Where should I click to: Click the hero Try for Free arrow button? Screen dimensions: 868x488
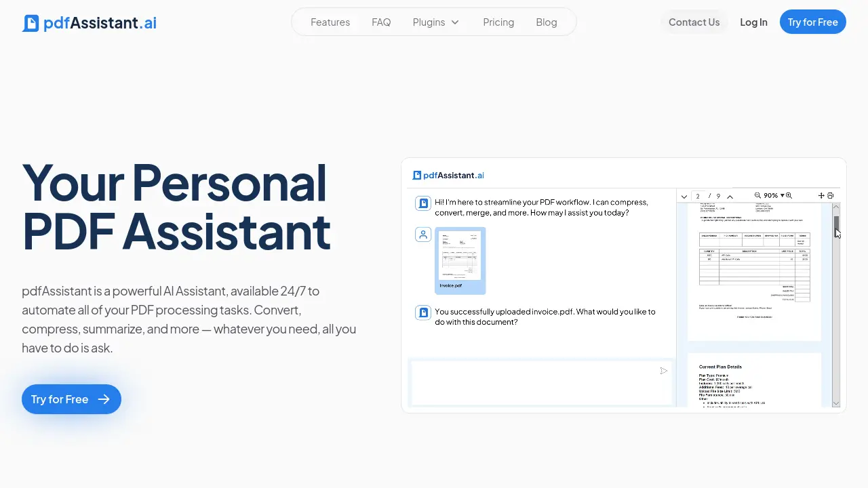point(71,399)
